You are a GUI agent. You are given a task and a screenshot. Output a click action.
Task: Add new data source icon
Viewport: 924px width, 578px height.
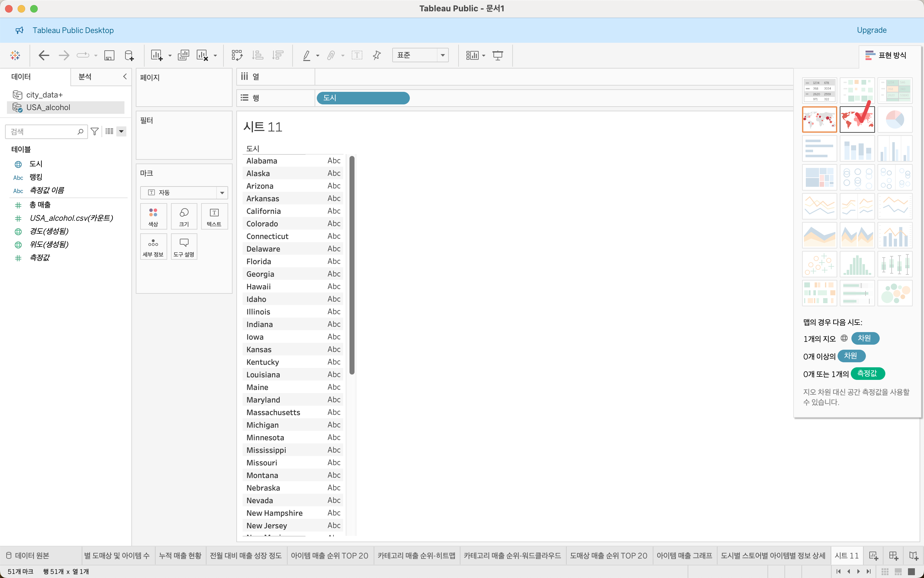tap(129, 55)
